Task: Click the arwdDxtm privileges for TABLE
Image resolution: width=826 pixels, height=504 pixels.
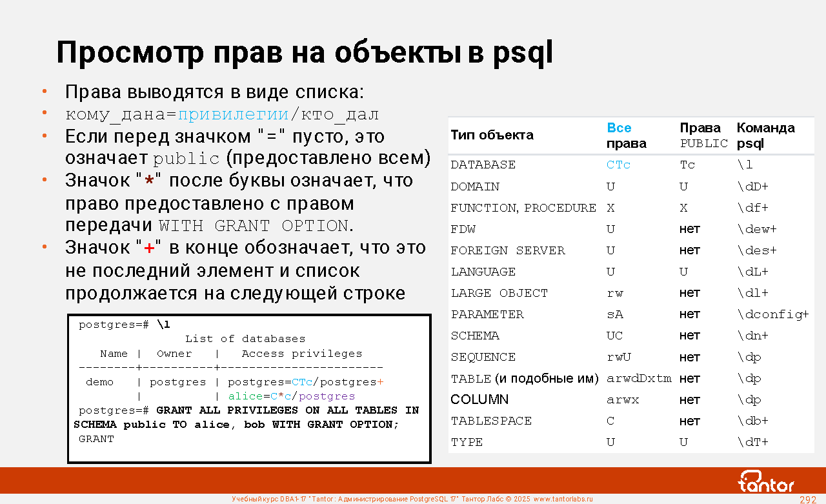Action: pyautogui.click(x=639, y=378)
